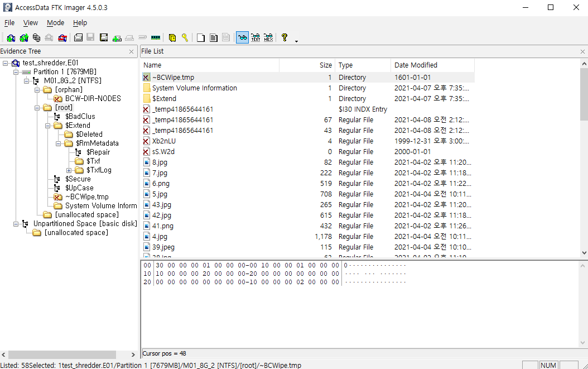Select the $Txf folder in tree
The width and height of the screenshot is (588, 369).
click(93, 161)
